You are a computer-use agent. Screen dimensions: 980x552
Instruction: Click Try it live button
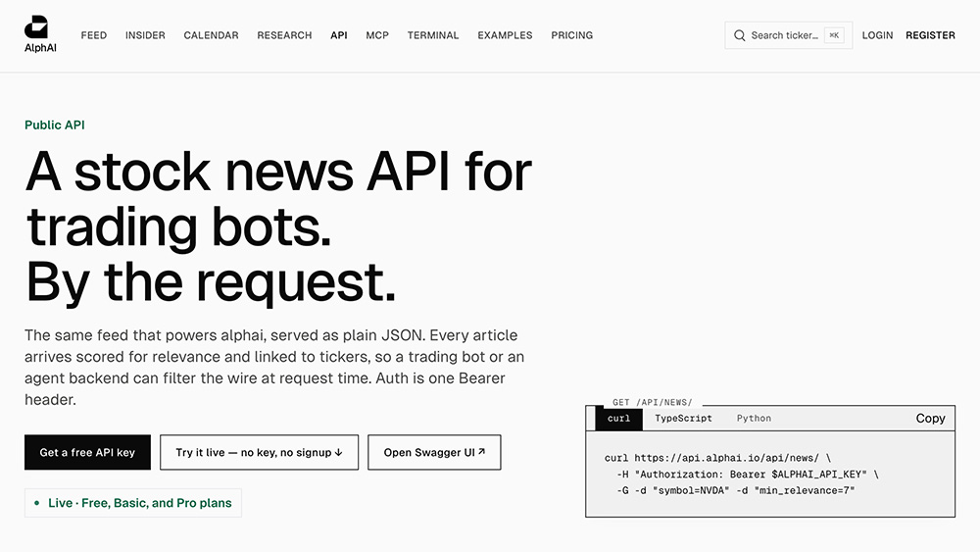click(x=260, y=452)
